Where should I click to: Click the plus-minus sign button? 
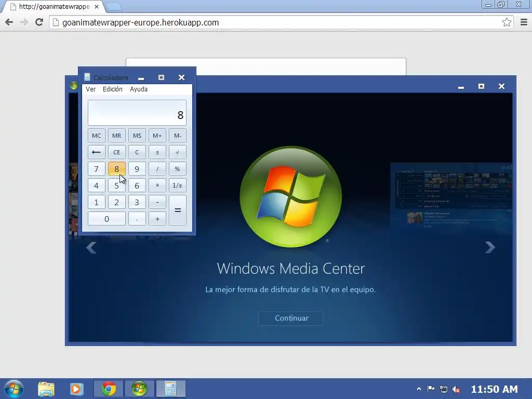click(x=157, y=152)
